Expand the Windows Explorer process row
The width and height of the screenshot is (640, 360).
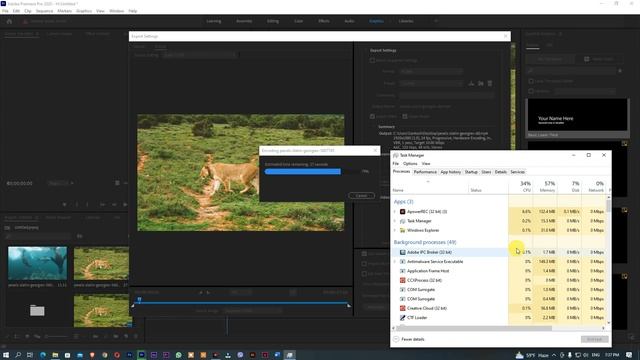pos(395,230)
